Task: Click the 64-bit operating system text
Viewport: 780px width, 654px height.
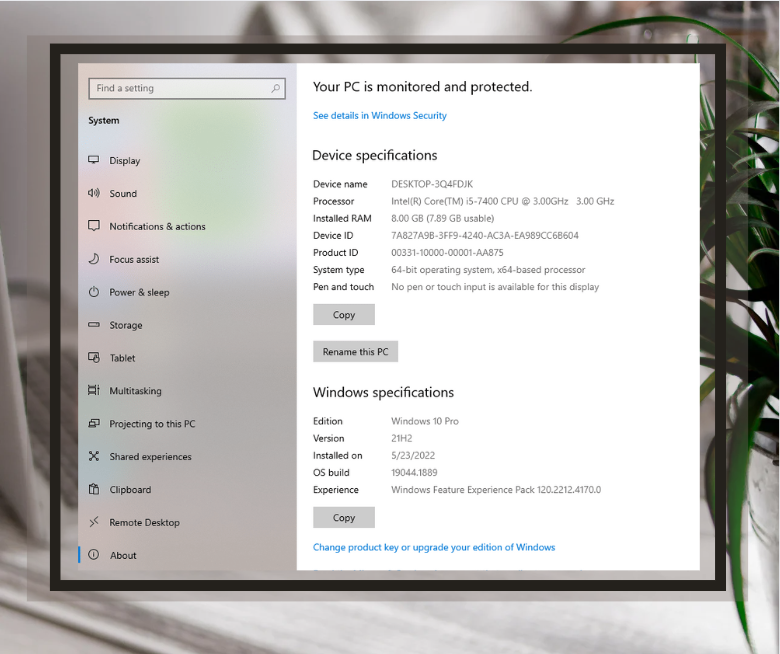Action: click(x=488, y=270)
